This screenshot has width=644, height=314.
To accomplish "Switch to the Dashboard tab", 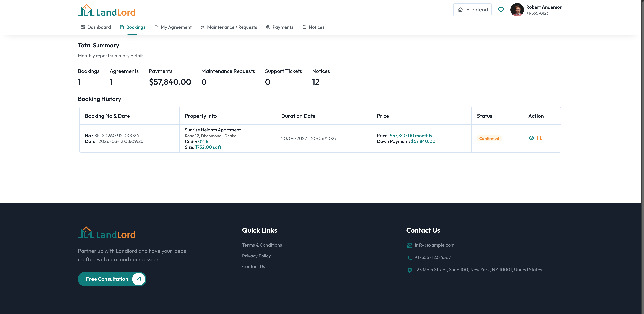I will pyautogui.click(x=99, y=27).
